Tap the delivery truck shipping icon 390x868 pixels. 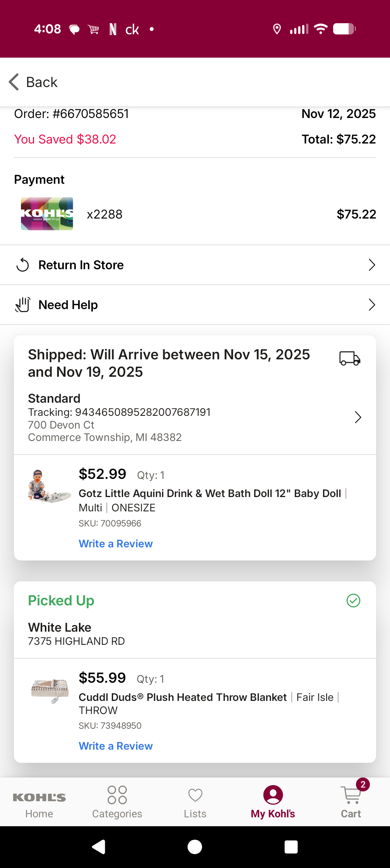pyautogui.click(x=350, y=358)
